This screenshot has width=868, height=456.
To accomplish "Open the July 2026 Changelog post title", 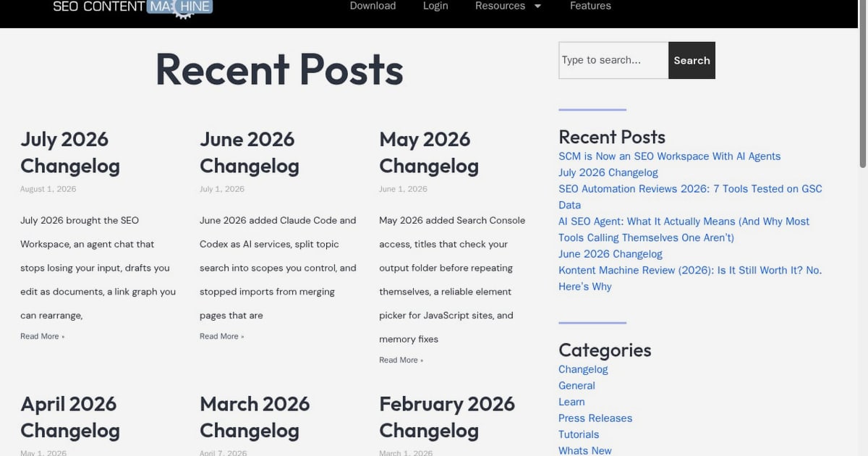I will pyautogui.click(x=70, y=152).
